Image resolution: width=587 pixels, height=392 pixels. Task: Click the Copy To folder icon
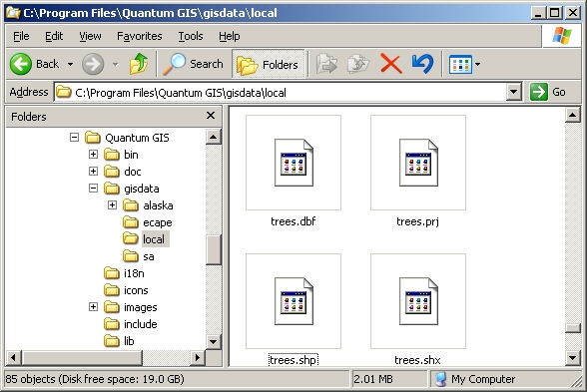tap(358, 64)
